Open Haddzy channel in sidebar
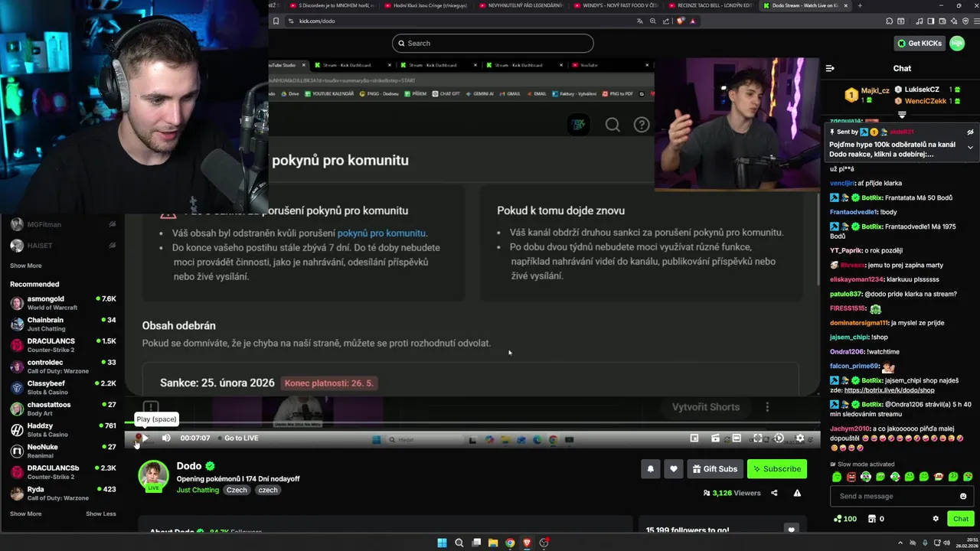This screenshot has height=551, width=980. (63, 430)
